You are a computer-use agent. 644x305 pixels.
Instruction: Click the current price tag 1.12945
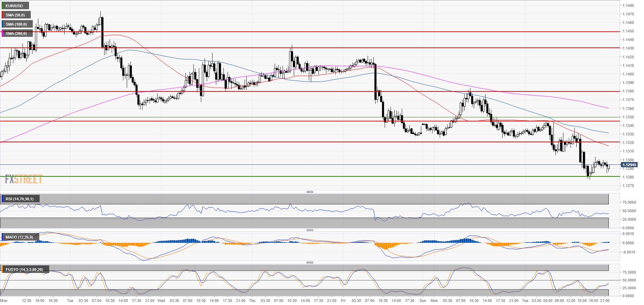click(629, 165)
